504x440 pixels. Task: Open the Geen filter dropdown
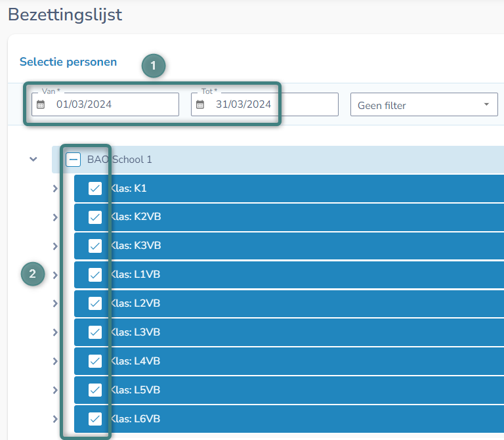424,104
